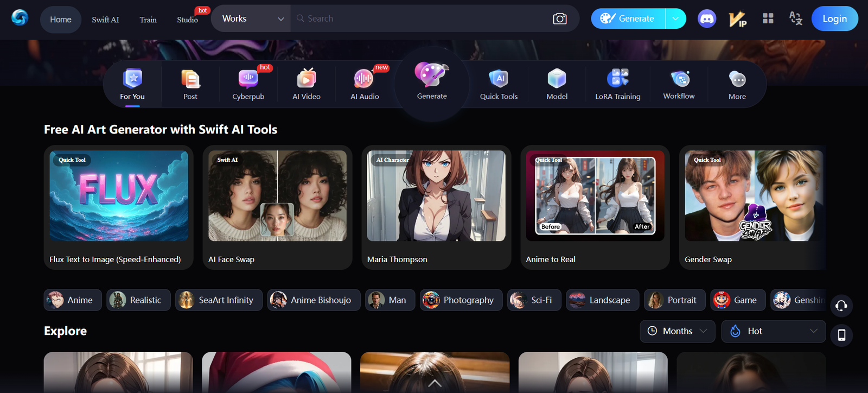Click the customer support headset icon
The height and width of the screenshot is (393, 868).
pos(841,306)
